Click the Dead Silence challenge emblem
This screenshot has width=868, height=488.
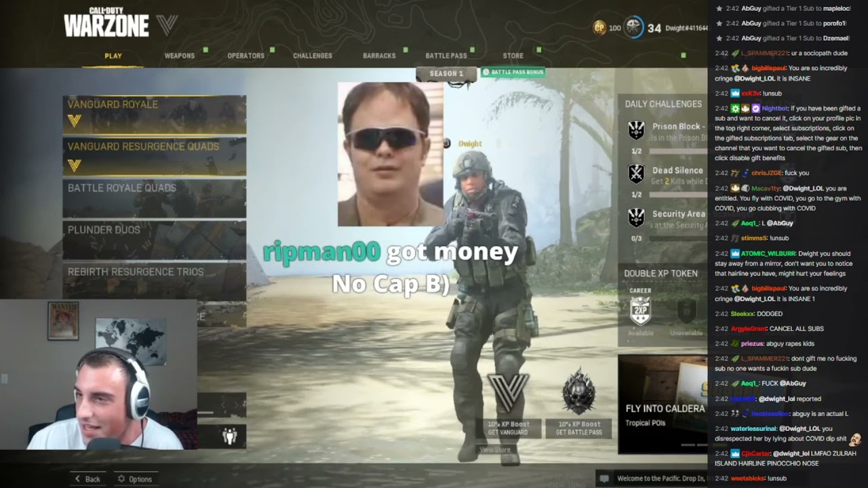point(636,174)
